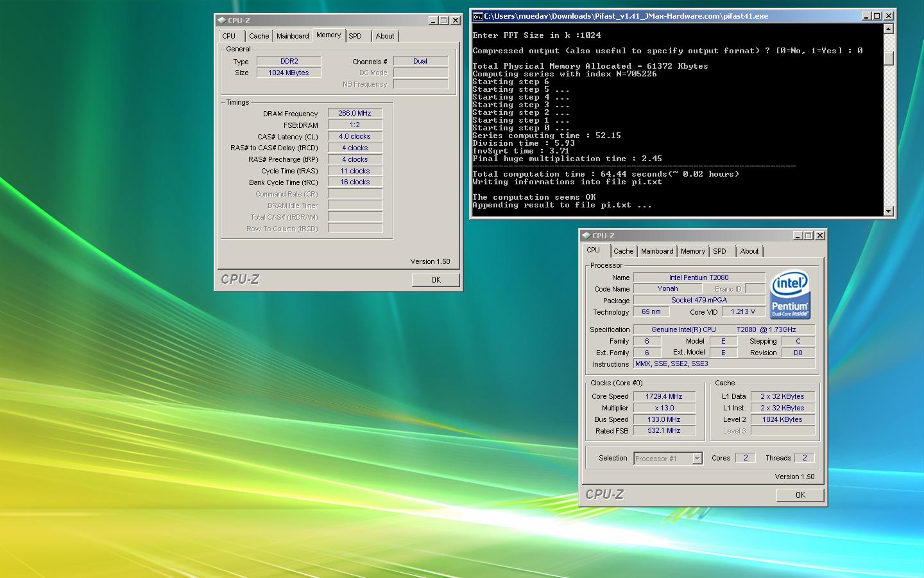Click Instructions field MMX, SSE, SSE2, SSE3
The height and width of the screenshot is (578, 924).
[x=724, y=363]
